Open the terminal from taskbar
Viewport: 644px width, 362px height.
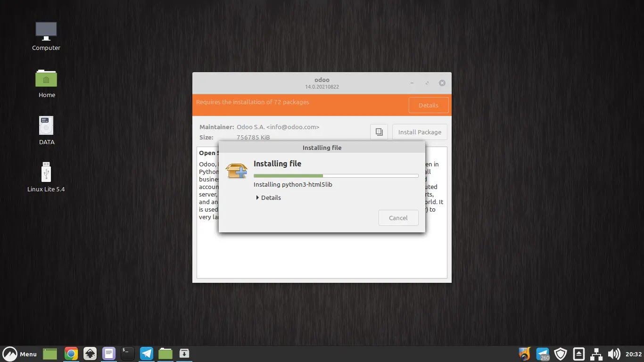pyautogui.click(x=128, y=354)
